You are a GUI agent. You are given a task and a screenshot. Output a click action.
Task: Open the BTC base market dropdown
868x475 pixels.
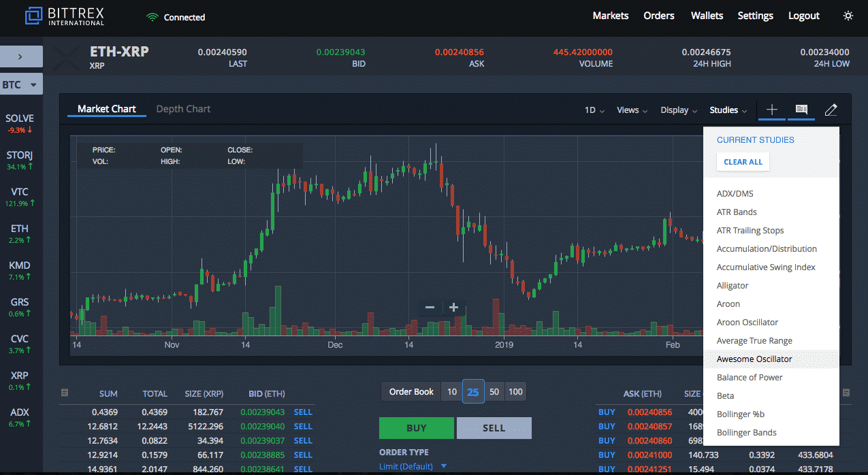click(x=21, y=84)
